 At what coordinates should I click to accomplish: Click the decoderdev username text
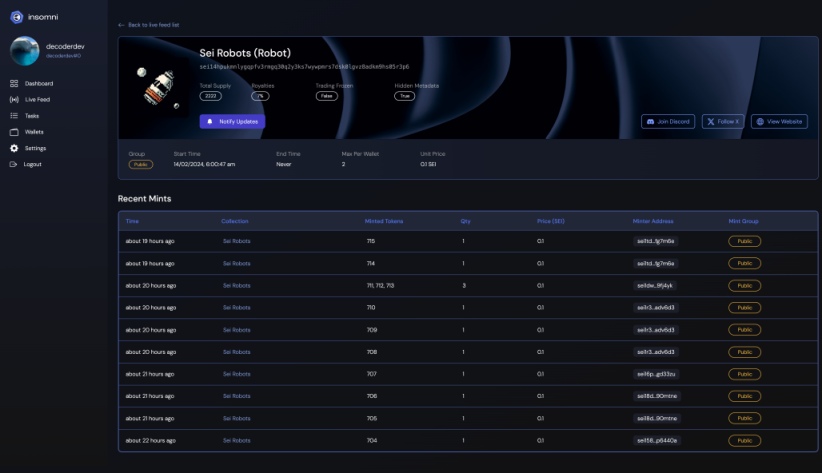click(65, 47)
